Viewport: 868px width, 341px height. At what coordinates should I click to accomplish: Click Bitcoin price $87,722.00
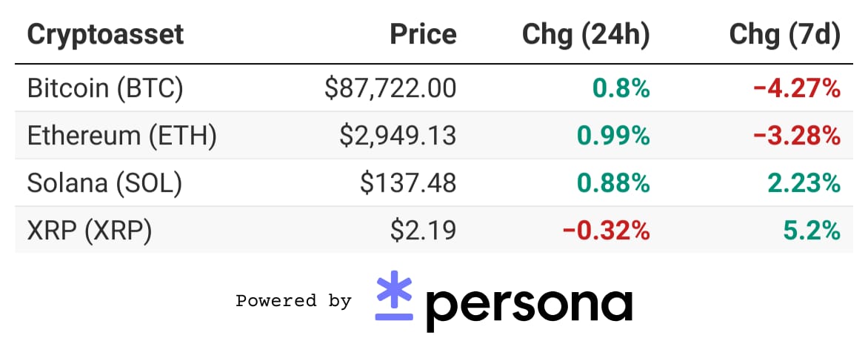(391, 89)
